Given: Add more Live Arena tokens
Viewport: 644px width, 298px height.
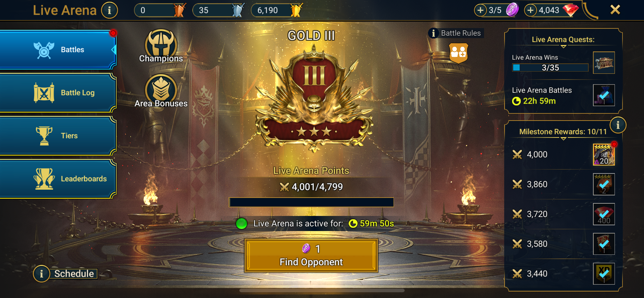Looking at the screenshot, I should [x=480, y=10].
